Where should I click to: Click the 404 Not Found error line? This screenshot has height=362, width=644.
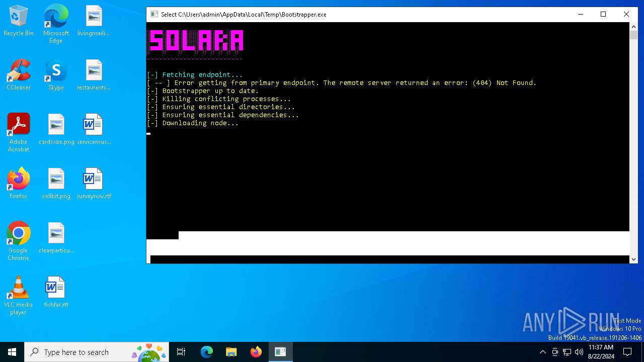[x=342, y=83]
